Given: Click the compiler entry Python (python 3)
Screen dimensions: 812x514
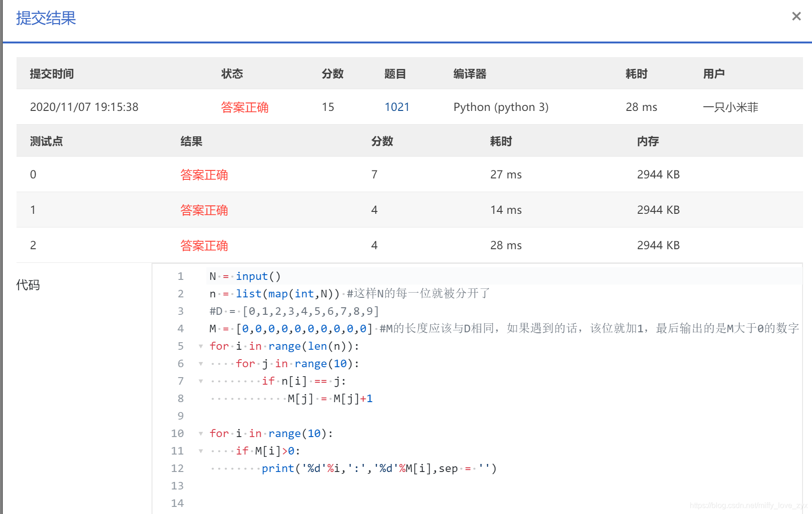Looking at the screenshot, I should point(501,107).
